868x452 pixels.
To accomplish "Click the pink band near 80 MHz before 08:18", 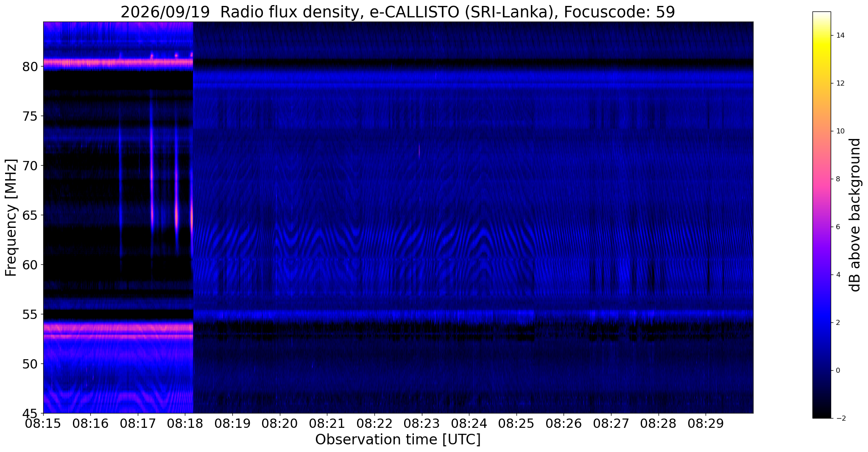I will pyautogui.click(x=118, y=63).
